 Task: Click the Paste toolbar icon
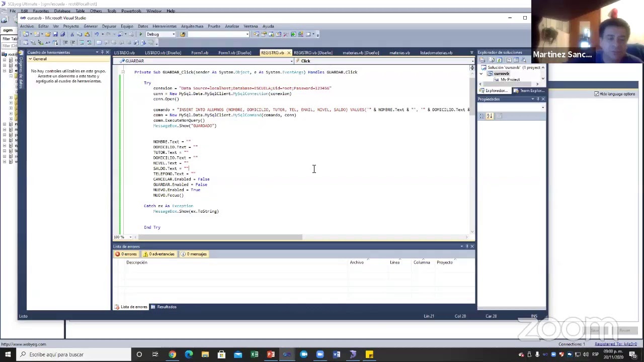tap(87, 34)
